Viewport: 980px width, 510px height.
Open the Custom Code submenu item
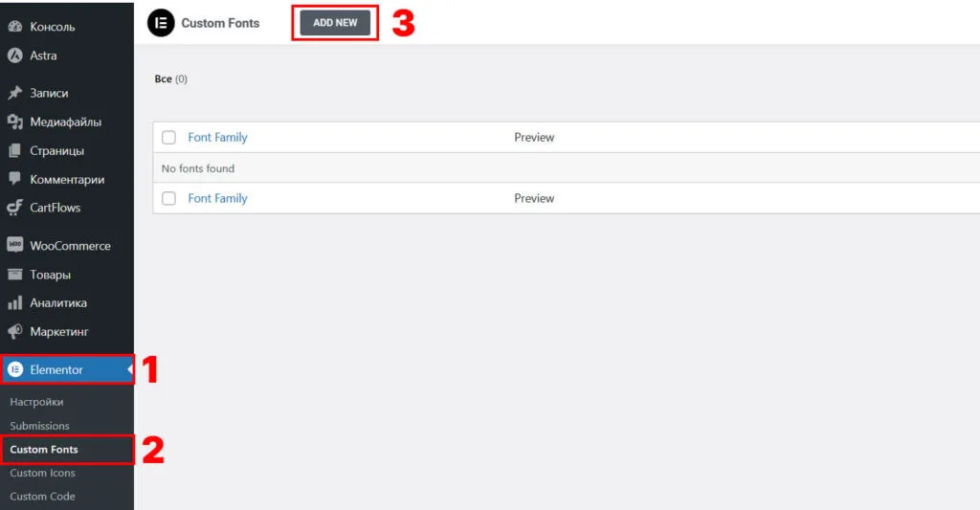pos(42,497)
